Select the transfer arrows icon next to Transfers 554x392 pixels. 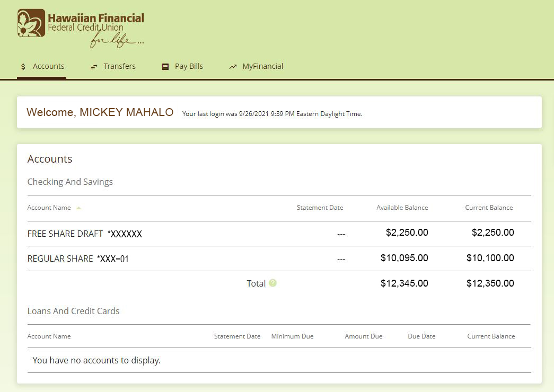(95, 66)
